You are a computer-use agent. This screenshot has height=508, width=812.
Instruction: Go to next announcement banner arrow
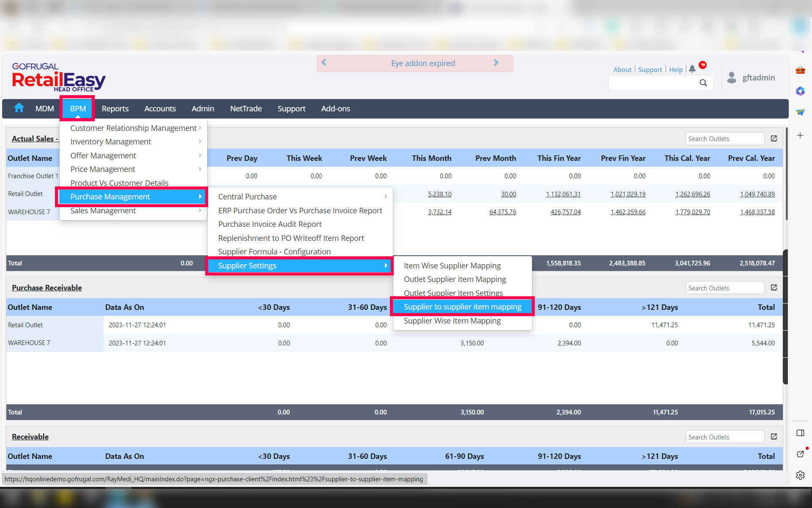click(x=496, y=63)
